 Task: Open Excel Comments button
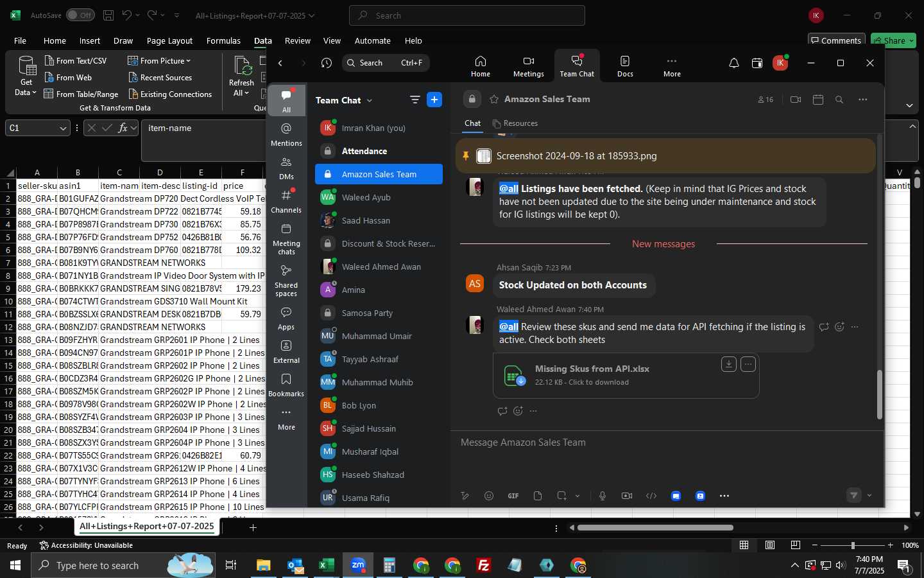(x=837, y=40)
